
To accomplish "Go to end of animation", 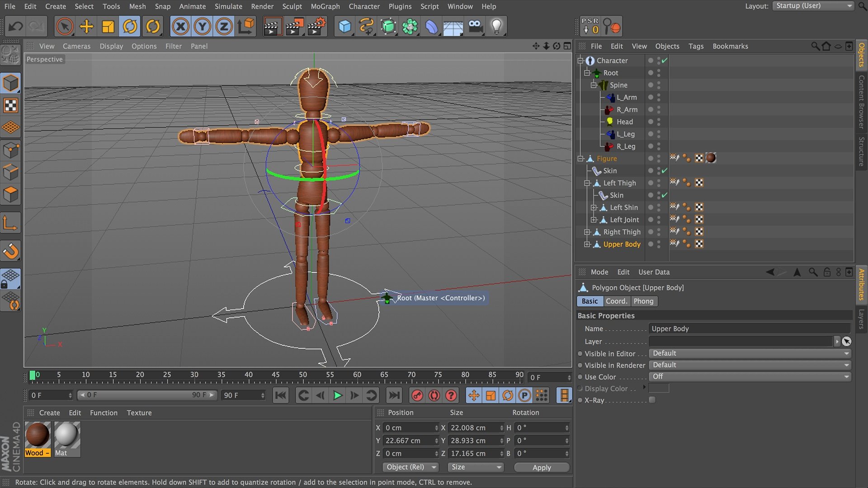I will pyautogui.click(x=394, y=395).
